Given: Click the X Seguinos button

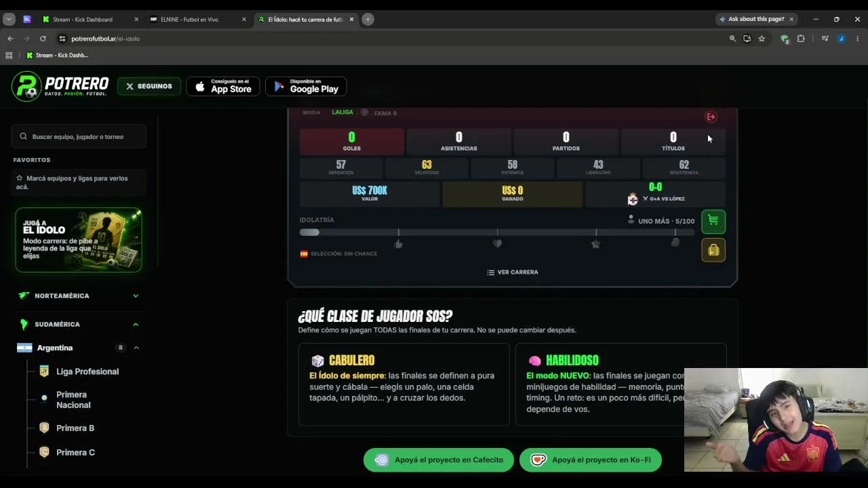Looking at the screenshot, I should 149,86.
